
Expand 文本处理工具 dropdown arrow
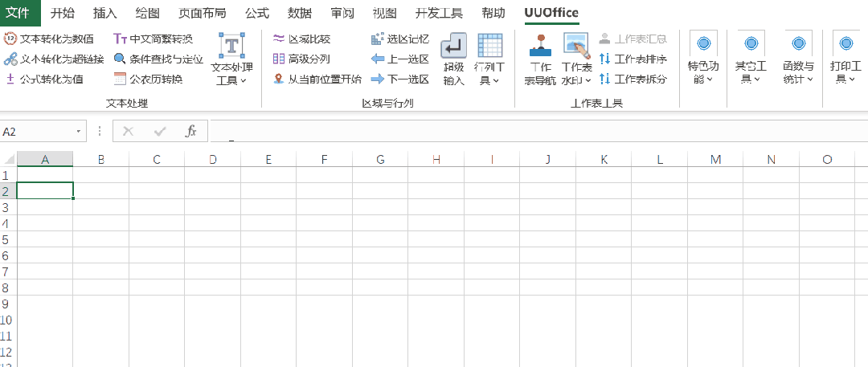pos(244,81)
